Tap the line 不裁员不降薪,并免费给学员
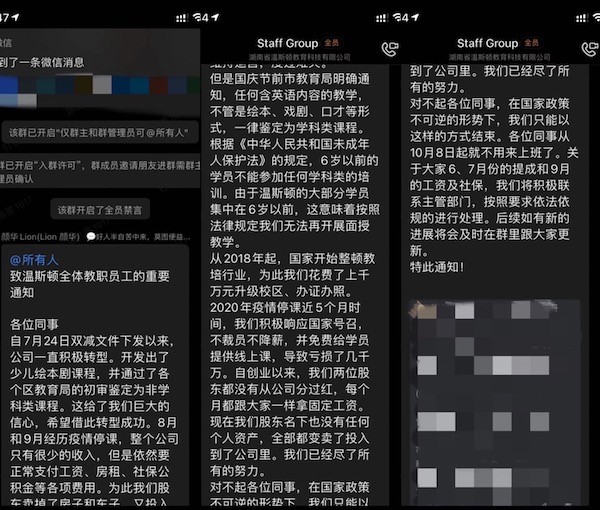The image size is (600, 510). coord(290,341)
